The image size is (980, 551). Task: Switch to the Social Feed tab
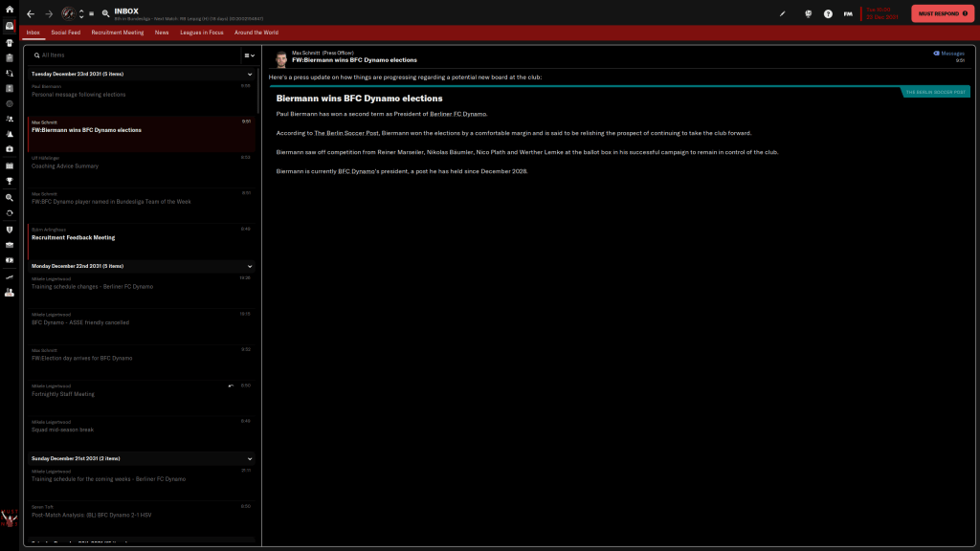66,33
